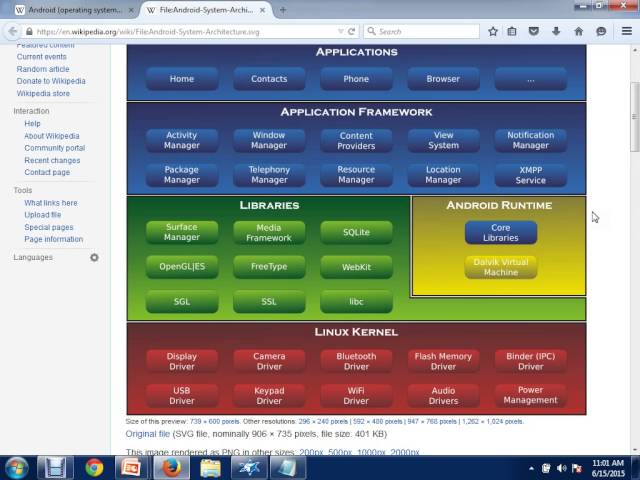
Task: Open the Windows Start button
Action: point(17,468)
